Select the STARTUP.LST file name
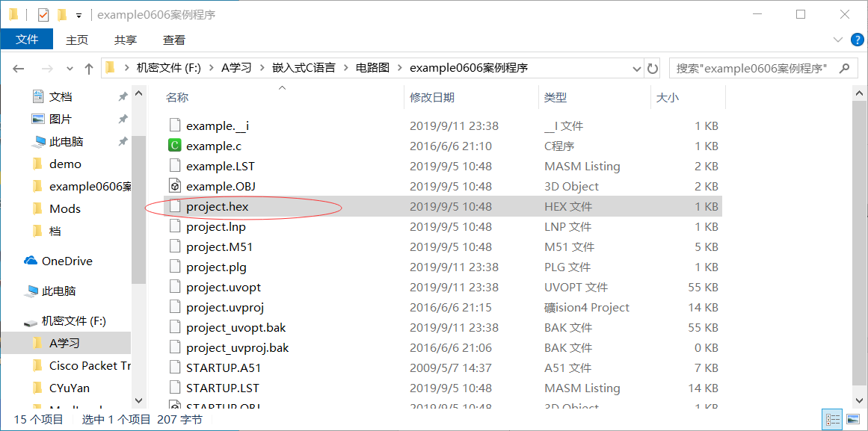Image resolution: width=868 pixels, height=431 pixels. [223, 388]
